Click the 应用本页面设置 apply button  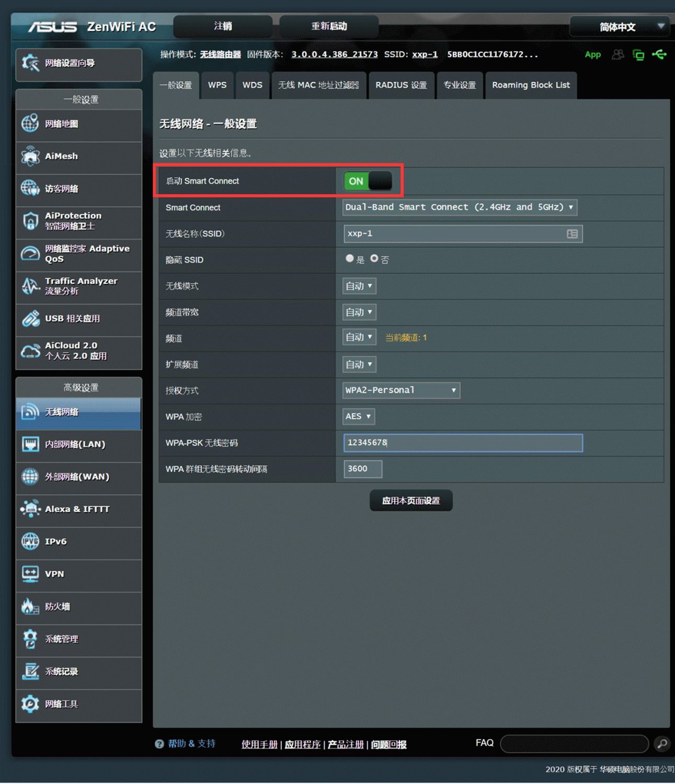pos(410,501)
